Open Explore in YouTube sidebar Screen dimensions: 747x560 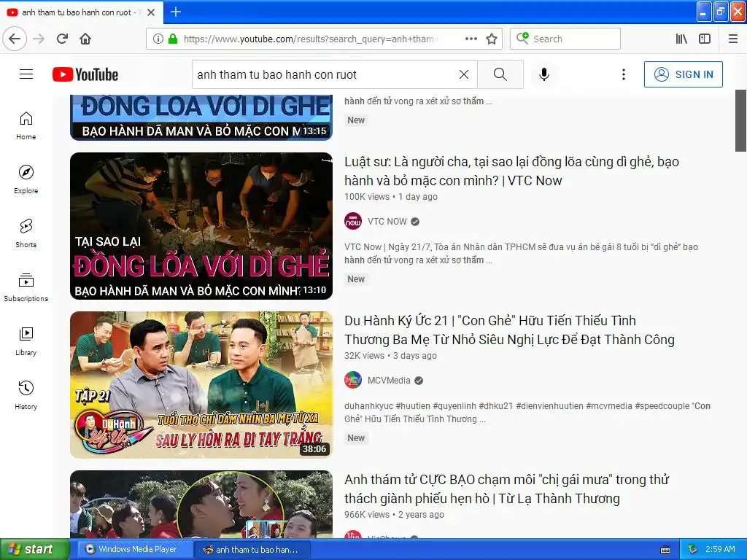pos(26,179)
